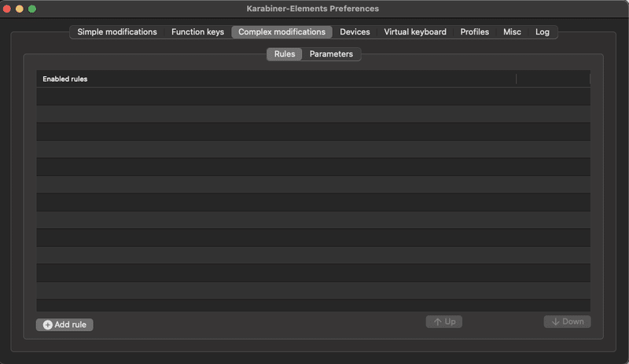The image size is (629, 364).
Task: Open the Simple modifications tab
Action: click(x=116, y=32)
